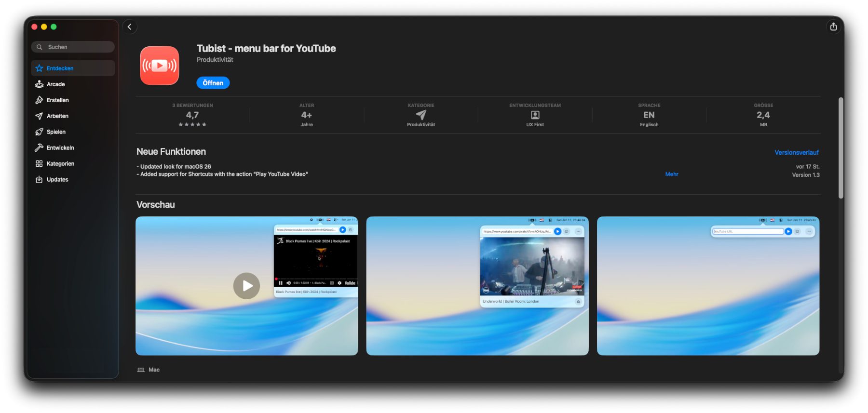Image resolution: width=868 pixels, height=413 pixels.
Task: Open the third preview screenshot with empty URL
Action: coord(707,286)
